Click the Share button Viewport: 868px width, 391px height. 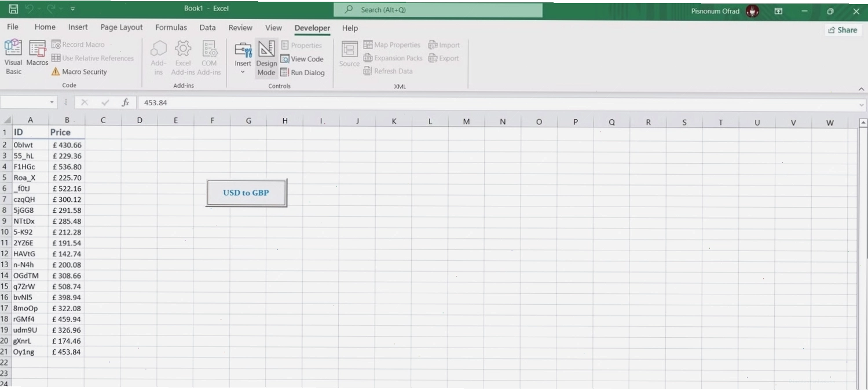click(843, 30)
